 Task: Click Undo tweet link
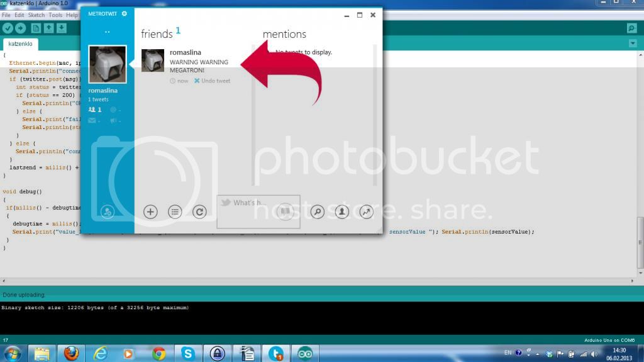(213, 81)
